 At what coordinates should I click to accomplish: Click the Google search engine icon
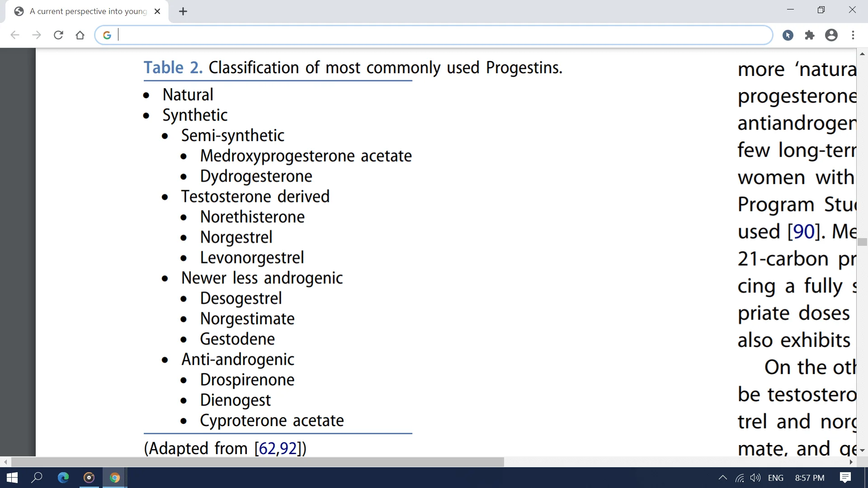(x=107, y=35)
